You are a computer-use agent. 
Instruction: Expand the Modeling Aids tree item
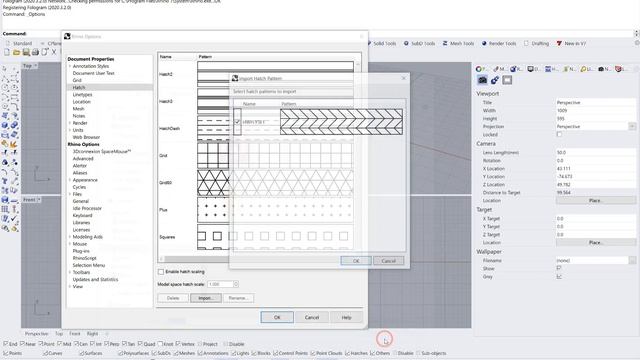70,237
